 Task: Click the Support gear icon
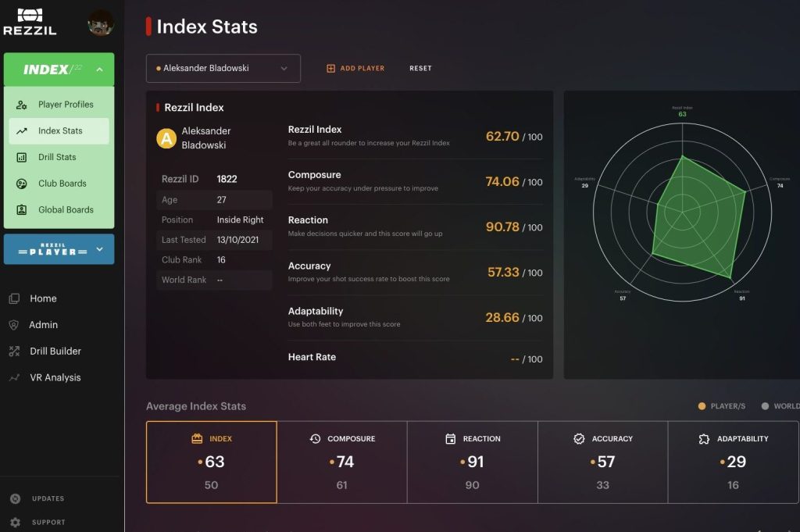coord(16,523)
